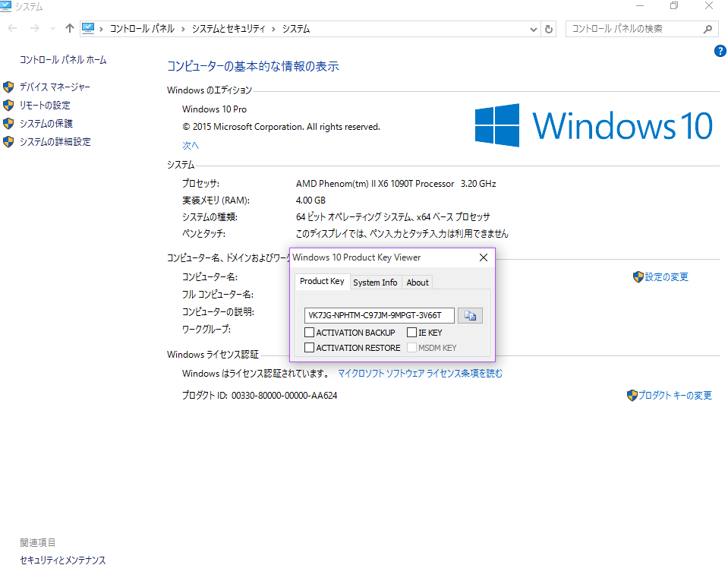Open システムの保護 link

click(46, 123)
